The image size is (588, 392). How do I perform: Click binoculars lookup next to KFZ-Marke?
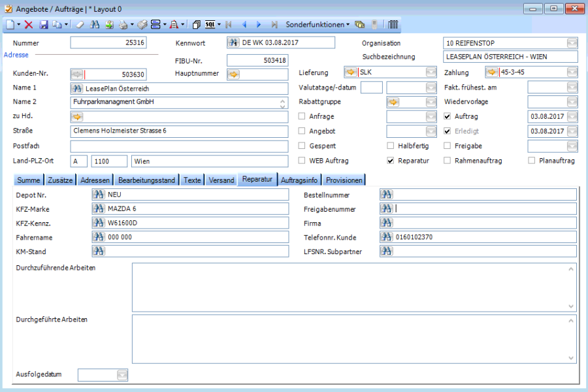99,208
